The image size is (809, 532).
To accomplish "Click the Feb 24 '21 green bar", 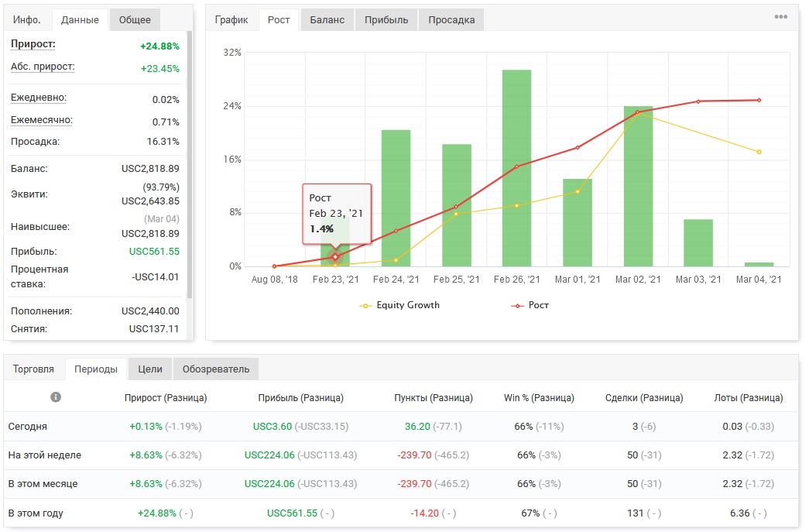I will tap(396, 198).
